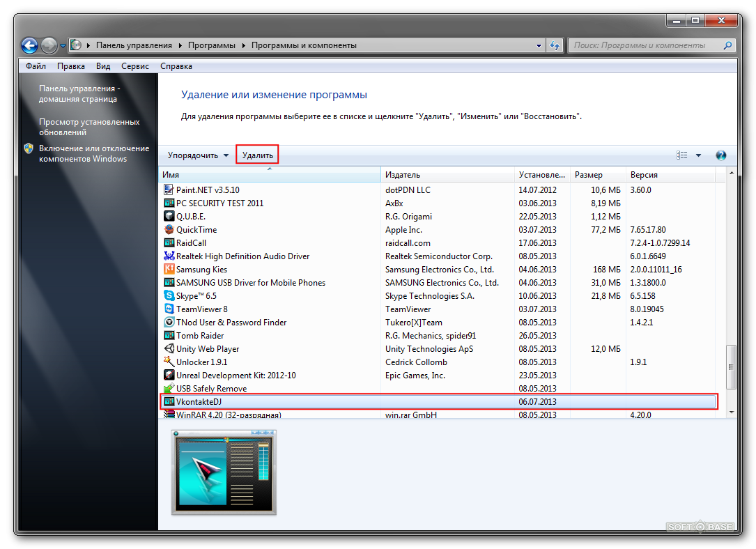Sort by the Версия column header
This screenshot has width=756, height=549.
[671, 174]
